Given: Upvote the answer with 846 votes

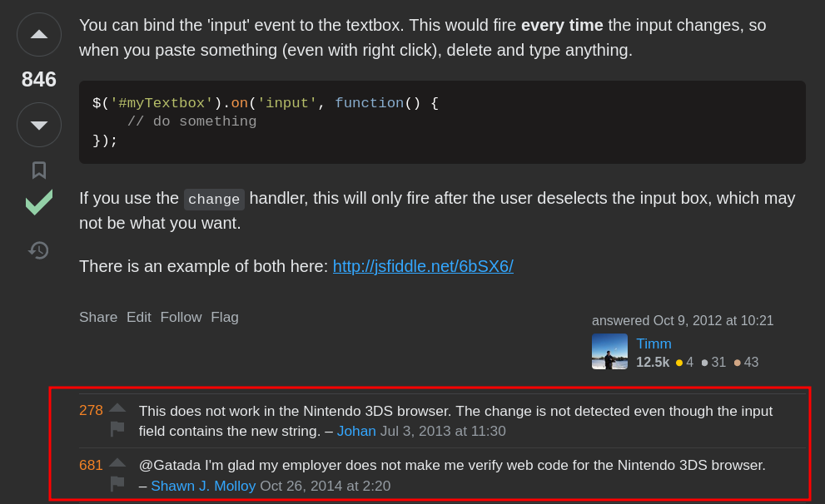Looking at the screenshot, I should [x=39, y=35].
